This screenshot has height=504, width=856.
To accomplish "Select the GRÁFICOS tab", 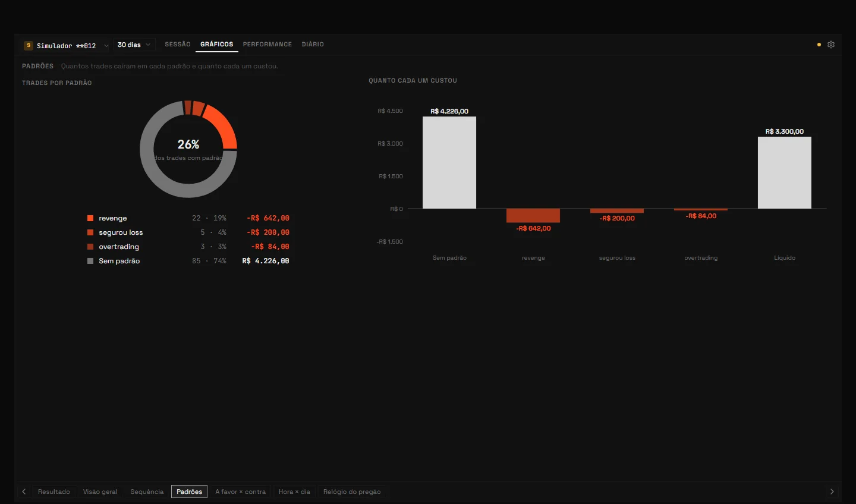I will 217,45.
